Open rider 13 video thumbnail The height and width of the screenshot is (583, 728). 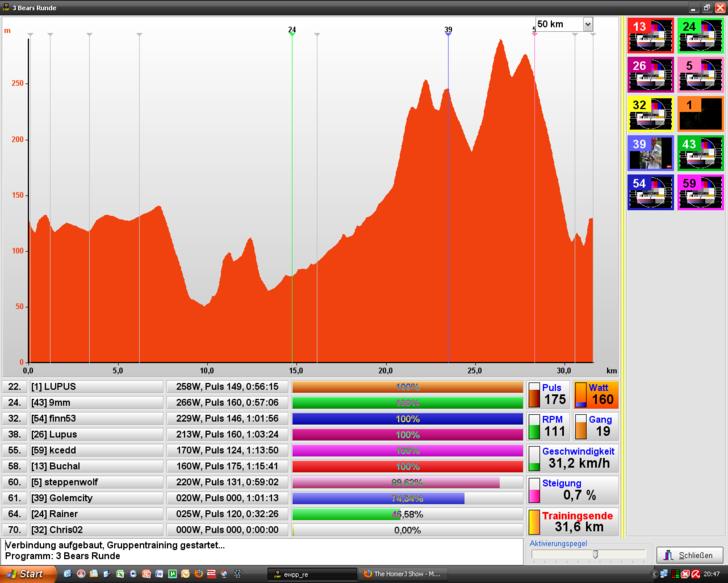[651, 35]
